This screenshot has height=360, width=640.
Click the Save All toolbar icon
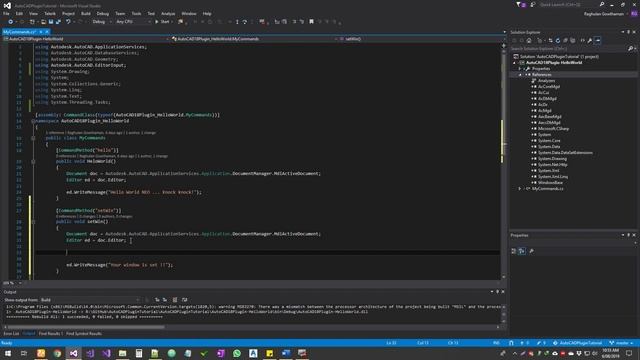pyautogui.click(x=58, y=22)
